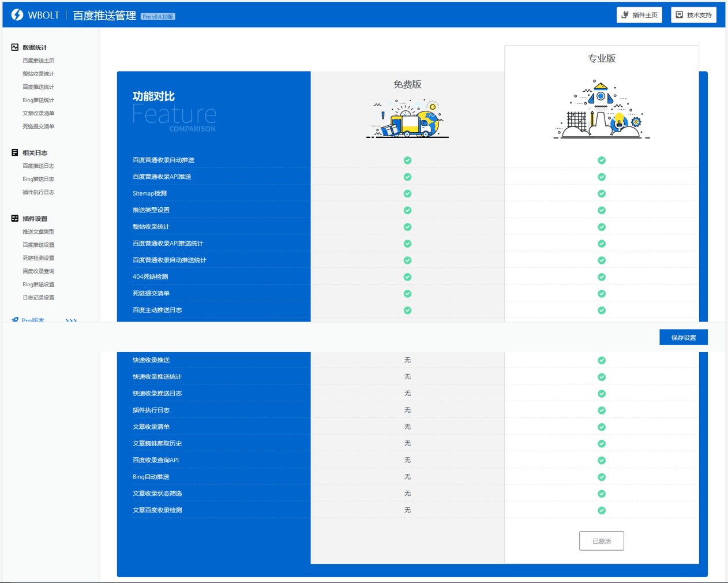Click the 插件主页 button in header
This screenshot has height=583, width=728.
(x=639, y=15)
